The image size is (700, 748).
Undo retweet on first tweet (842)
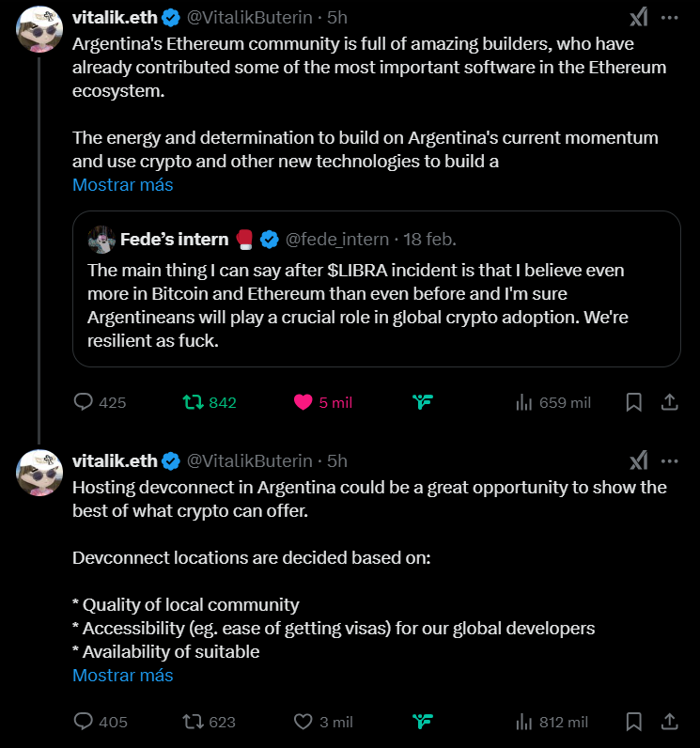(x=194, y=402)
